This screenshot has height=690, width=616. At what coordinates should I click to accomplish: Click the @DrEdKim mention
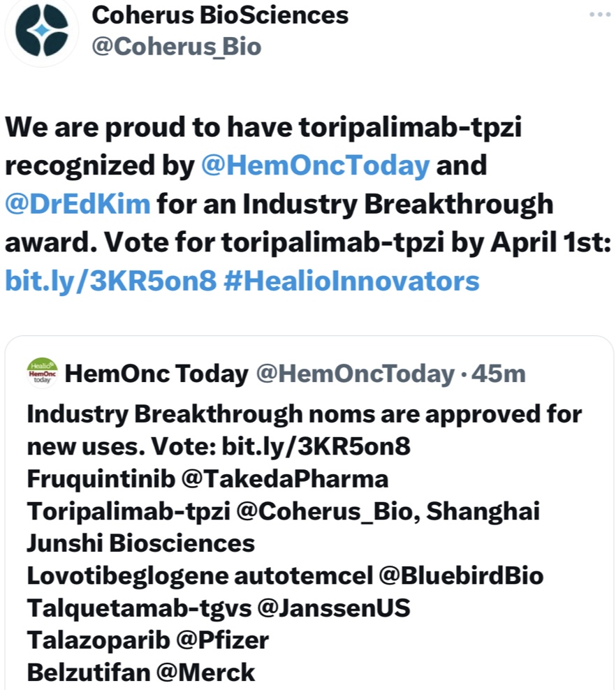point(78,204)
